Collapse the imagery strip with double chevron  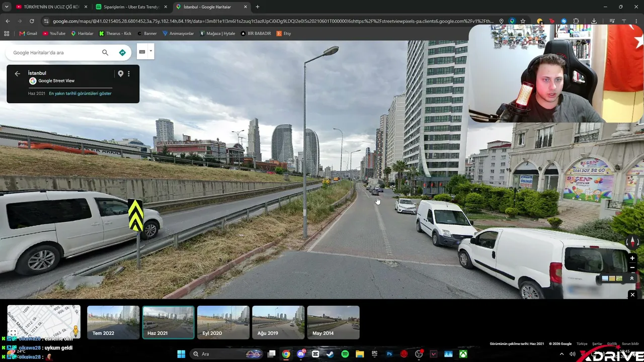point(632,279)
